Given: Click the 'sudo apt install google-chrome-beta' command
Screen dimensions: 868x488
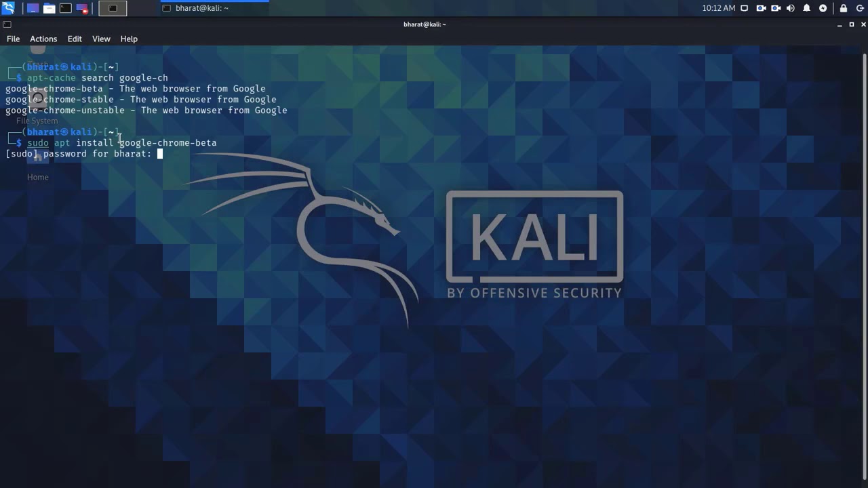Looking at the screenshot, I should 122,143.
